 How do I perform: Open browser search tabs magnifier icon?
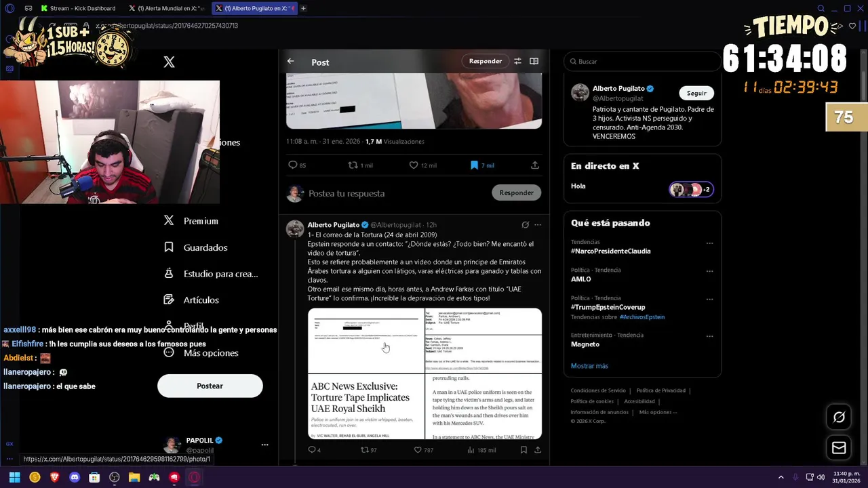[x=821, y=9]
